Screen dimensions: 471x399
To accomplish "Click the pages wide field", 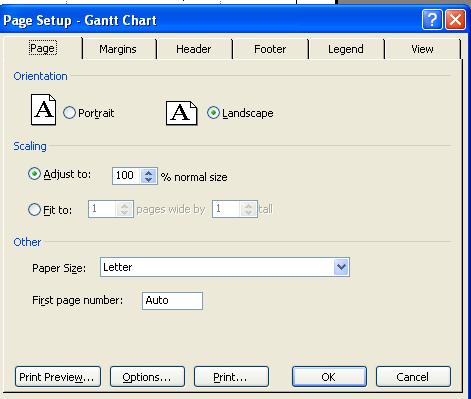I will click(102, 209).
